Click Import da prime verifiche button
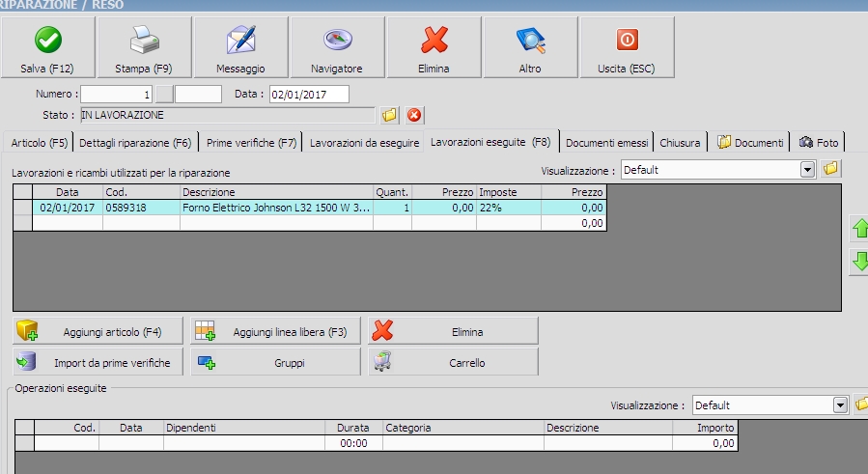 click(x=98, y=362)
